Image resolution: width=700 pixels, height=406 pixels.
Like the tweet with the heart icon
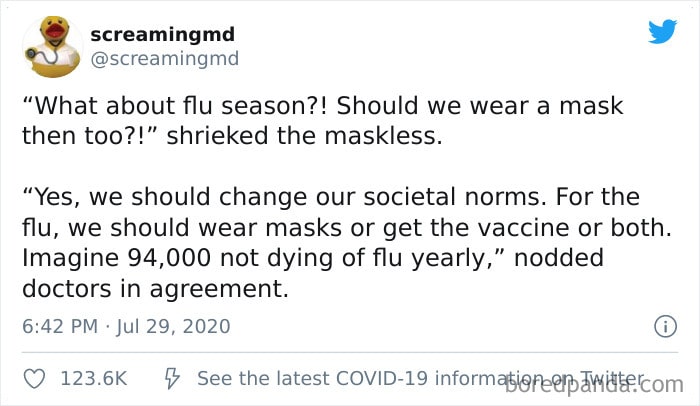(34, 379)
